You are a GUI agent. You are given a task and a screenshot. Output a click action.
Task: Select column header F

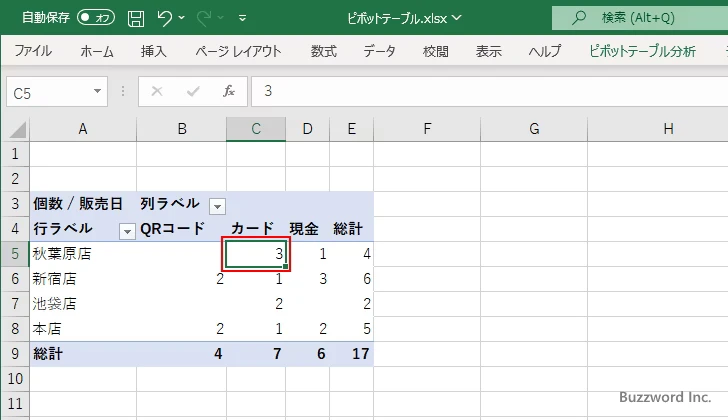coord(427,128)
